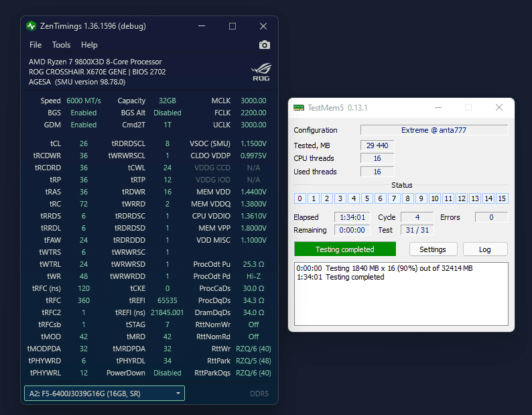This screenshot has width=532, height=415.
Task: Click the CPU threads value field
Action: (377, 158)
